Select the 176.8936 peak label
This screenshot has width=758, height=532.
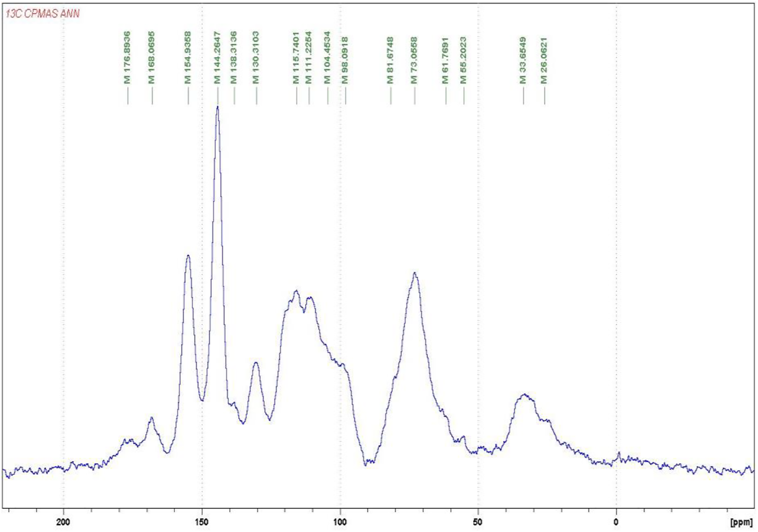(x=127, y=58)
